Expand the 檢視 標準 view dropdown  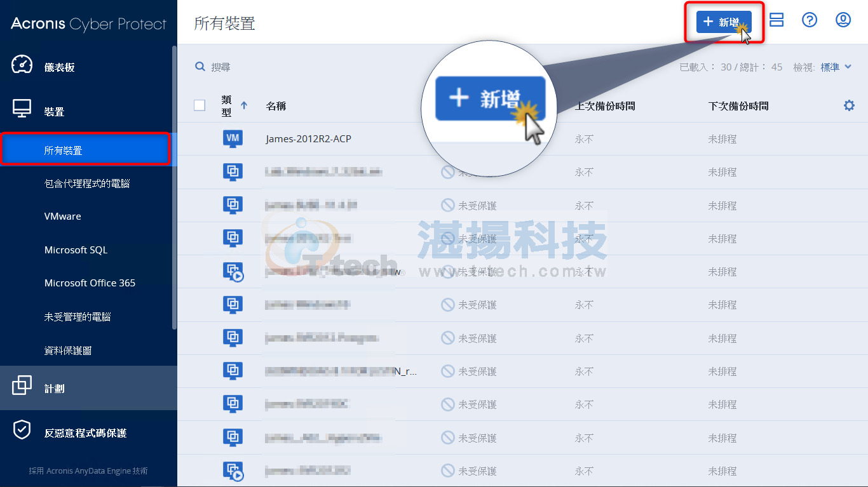[x=836, y=67]
